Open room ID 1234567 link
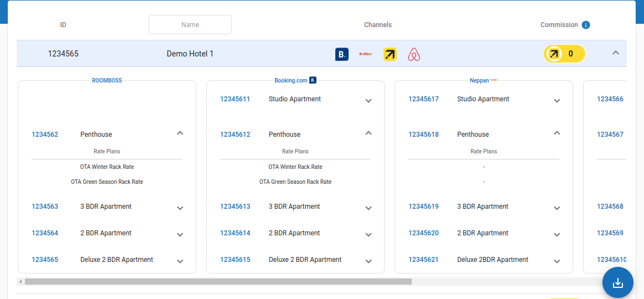Image resolution: width=644 pixels, height=299 pixels. tap(610, 135)
